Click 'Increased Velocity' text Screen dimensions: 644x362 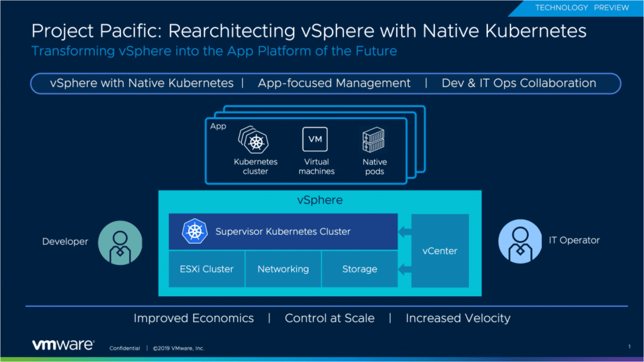(458, 318)
